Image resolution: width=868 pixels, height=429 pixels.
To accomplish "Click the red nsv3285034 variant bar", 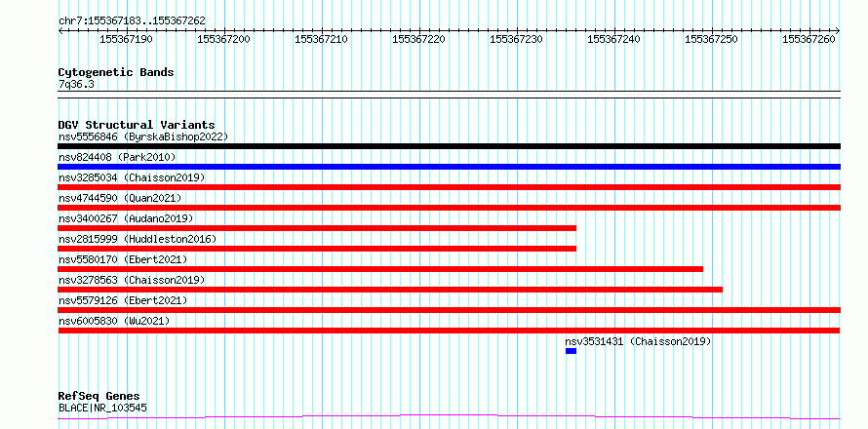I will pyautogui.click(x=449, y=187).
